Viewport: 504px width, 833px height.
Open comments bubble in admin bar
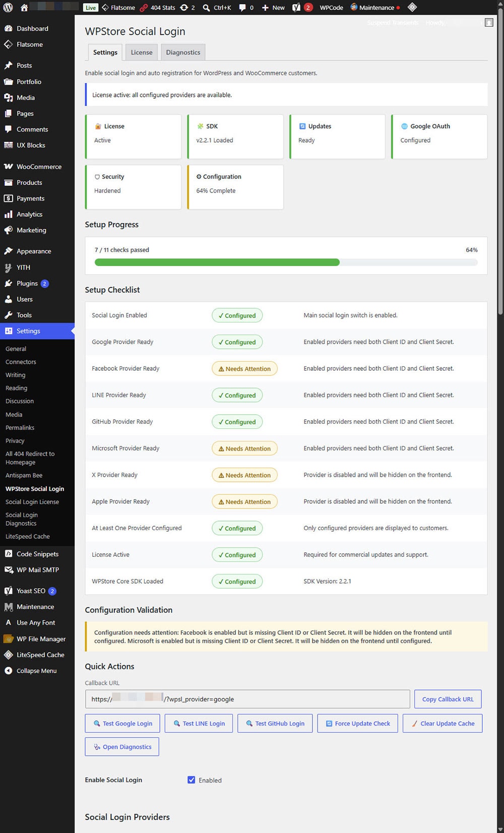point(246,8)
